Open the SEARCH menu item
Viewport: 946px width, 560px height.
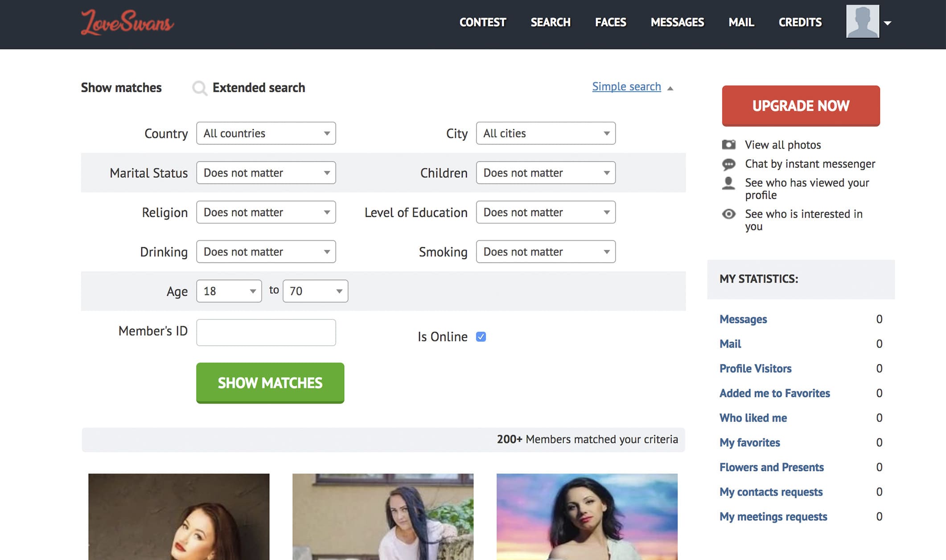[551, 22]
